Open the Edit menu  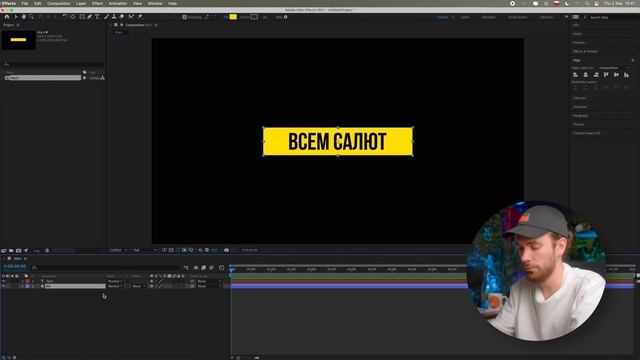38,3
